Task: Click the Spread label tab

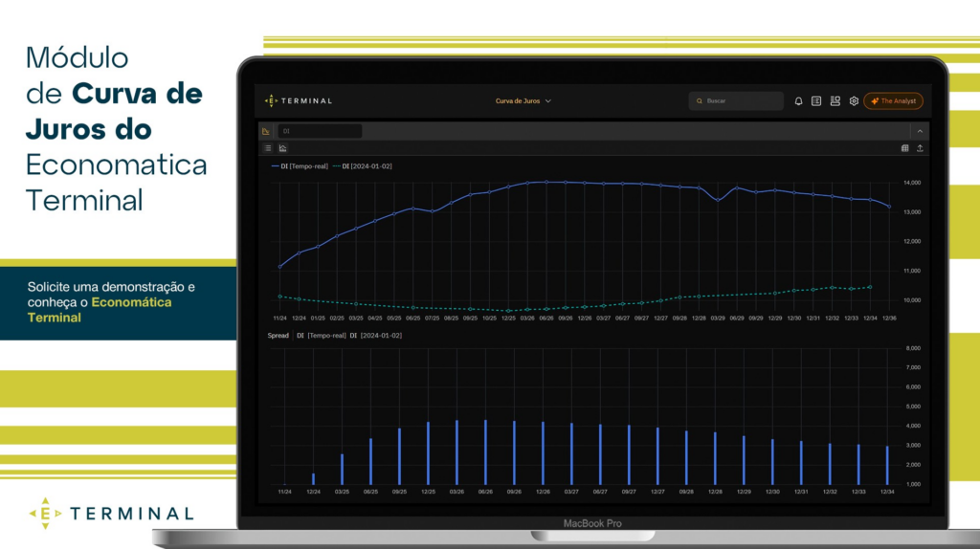Action: tap(278, 336)
